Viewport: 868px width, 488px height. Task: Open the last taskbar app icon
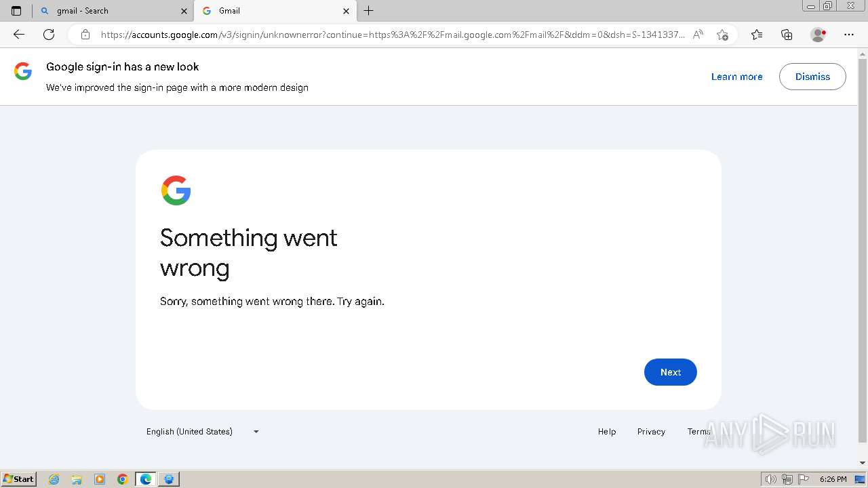tap(169, 479)
